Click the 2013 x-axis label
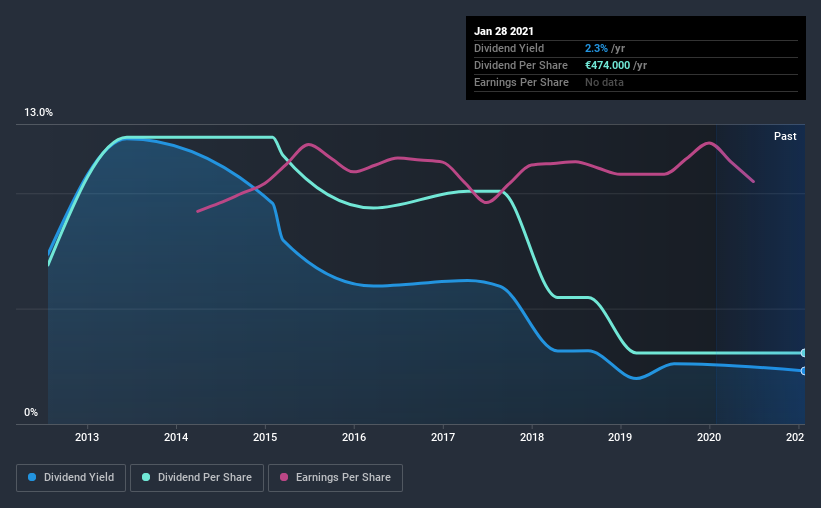 pyautogui.click(x=87, y=437)
